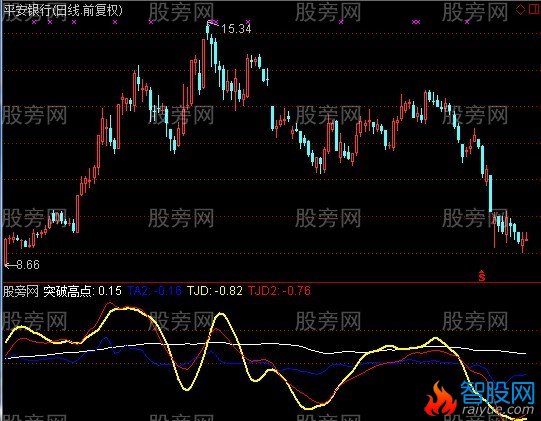Click the pink marker above the 15.34 peak candle

coord(213,23)
